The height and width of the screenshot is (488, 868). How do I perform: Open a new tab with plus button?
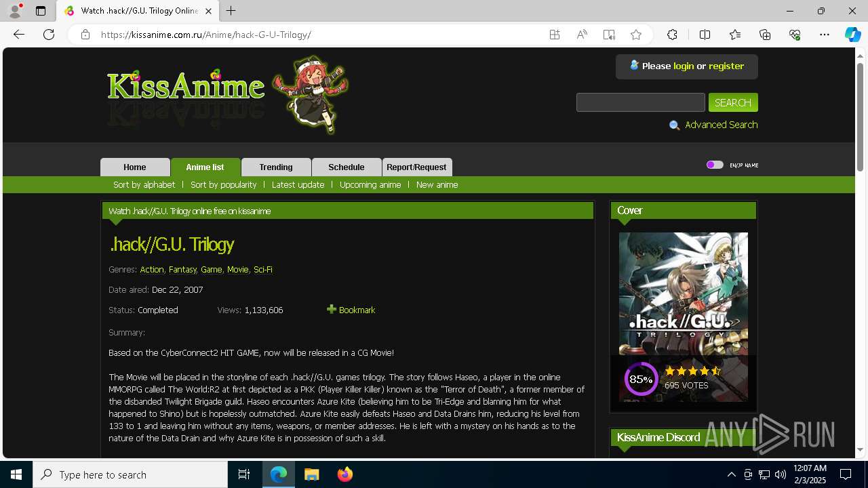tap(231, 11)
